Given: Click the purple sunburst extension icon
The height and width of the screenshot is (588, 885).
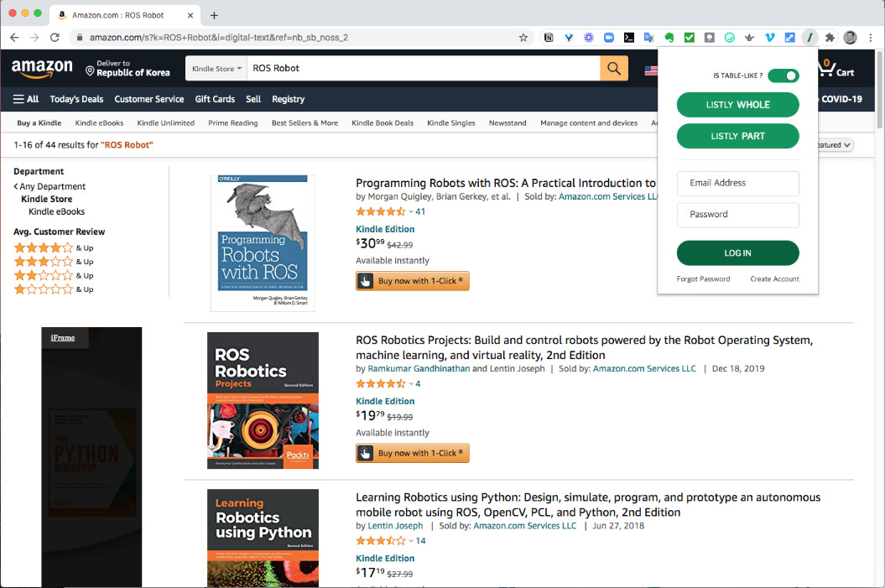Looking at the screenshot, I should pos(589,38).
